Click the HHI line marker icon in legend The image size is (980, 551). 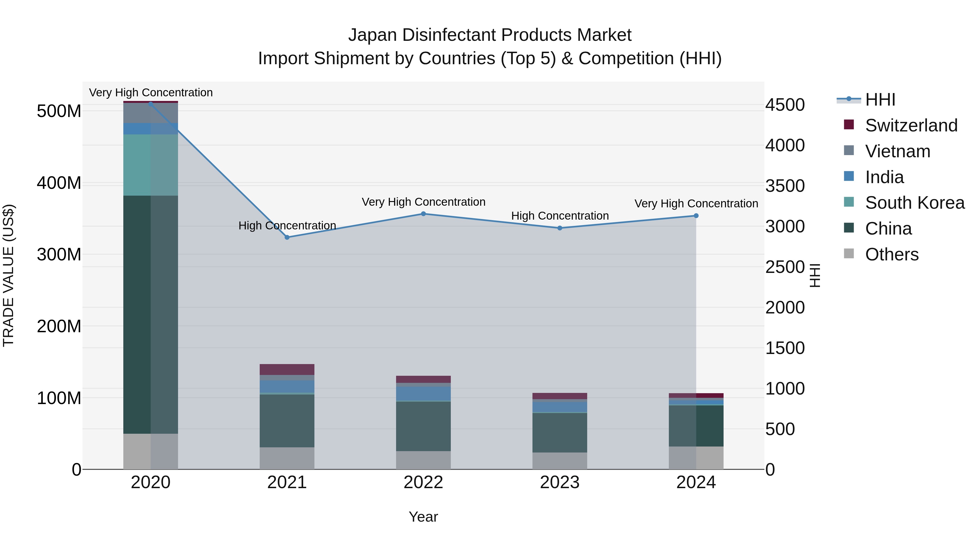click(849, 99)
